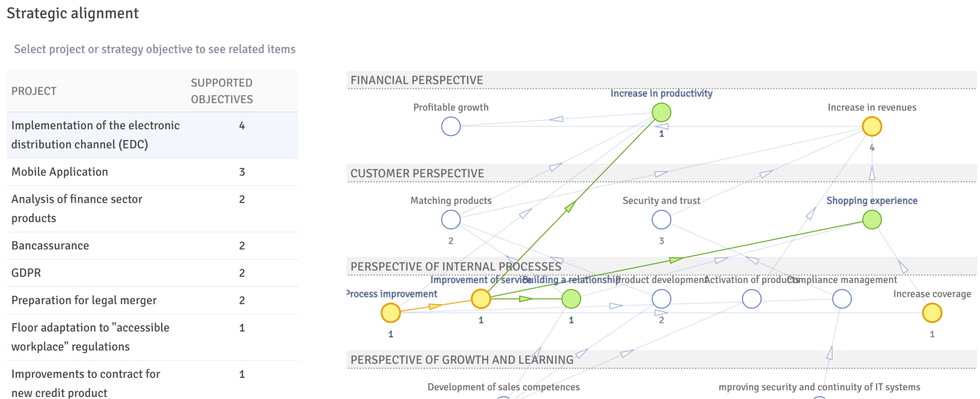Click the Product development node circle

click(x=661, y=299)
